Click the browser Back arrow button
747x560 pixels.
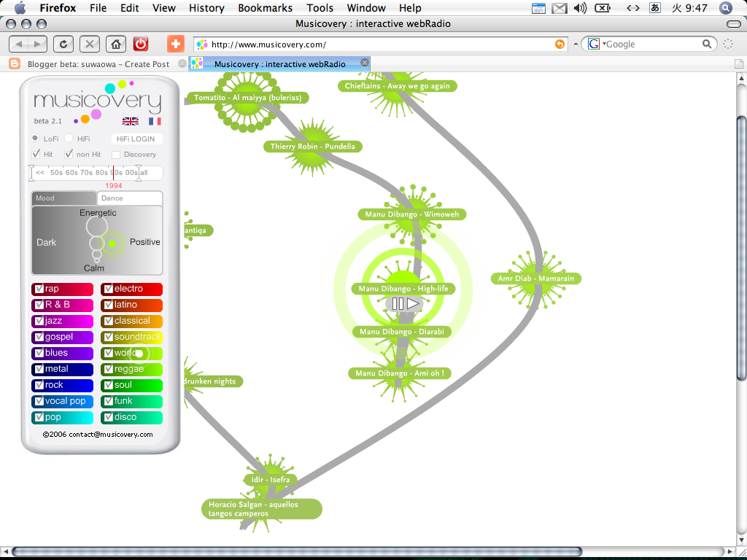tap(19, 44)
